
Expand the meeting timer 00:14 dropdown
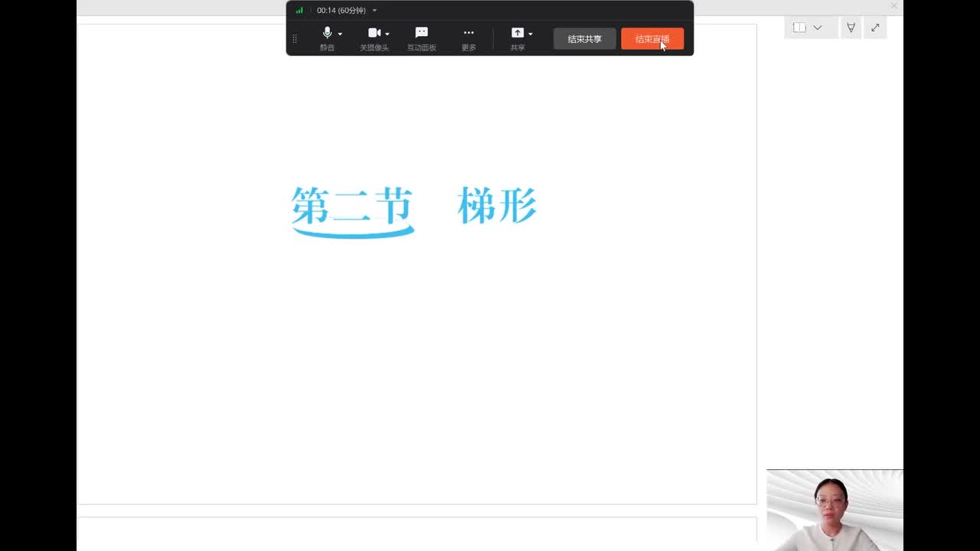coord(374,11)
